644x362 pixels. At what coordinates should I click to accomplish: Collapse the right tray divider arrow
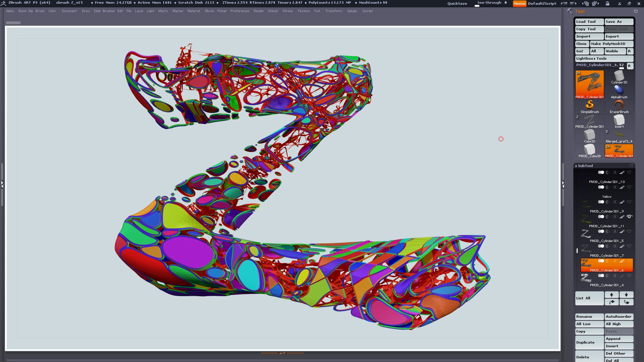point(563,184)
